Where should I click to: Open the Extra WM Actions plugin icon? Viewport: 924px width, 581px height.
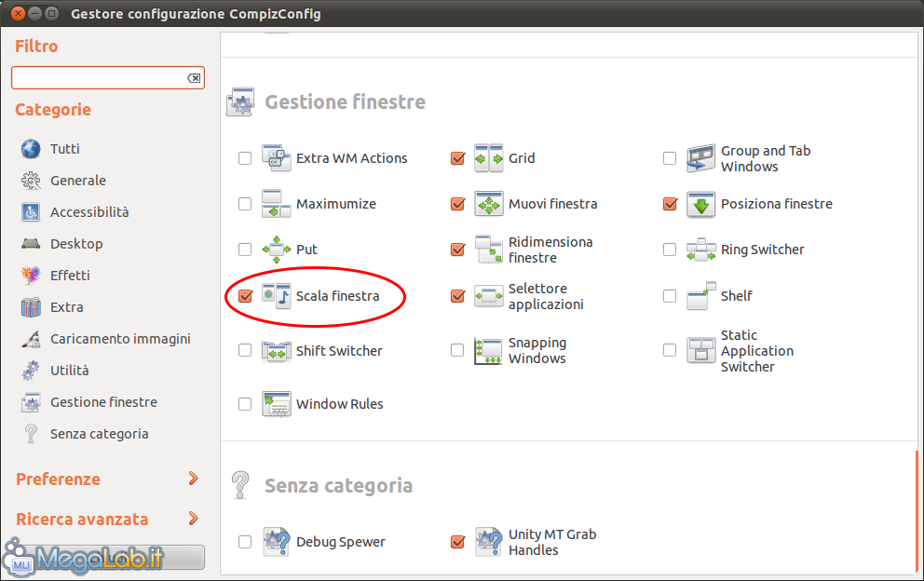click(277, 158)
